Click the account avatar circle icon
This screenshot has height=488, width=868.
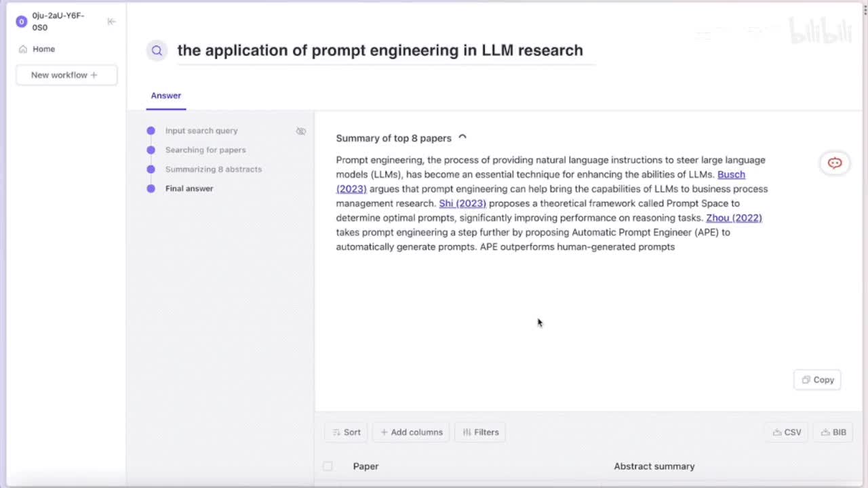pyautogui.click(x=21, y=22)
